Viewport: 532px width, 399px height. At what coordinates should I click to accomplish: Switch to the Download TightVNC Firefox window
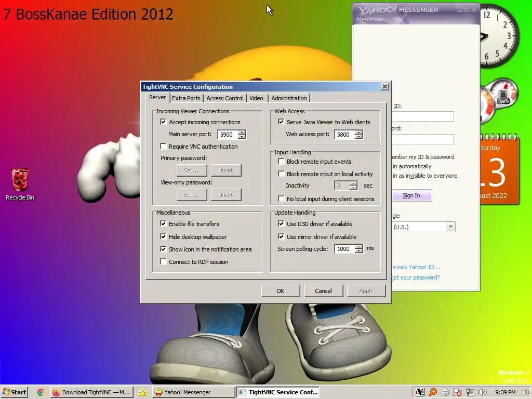point(91,392)
